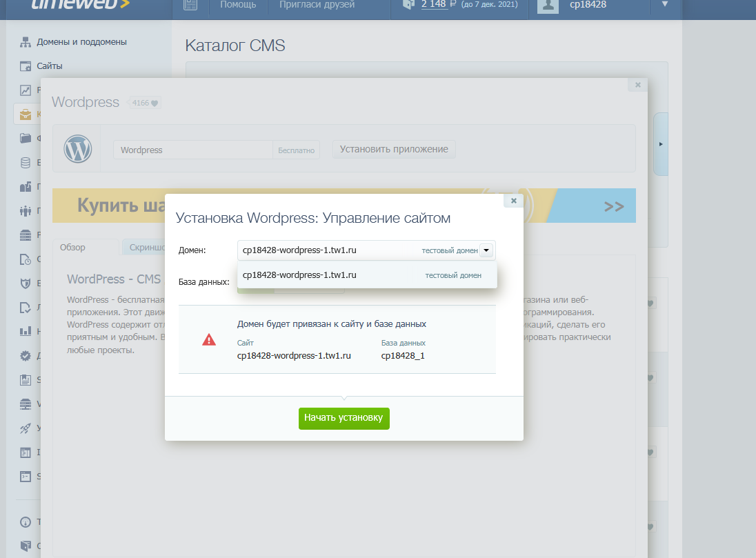Screen dimensions: 756x558
Task: Click the (до 7 дек. 2021) date text
Action: click(x=489, y=5)
